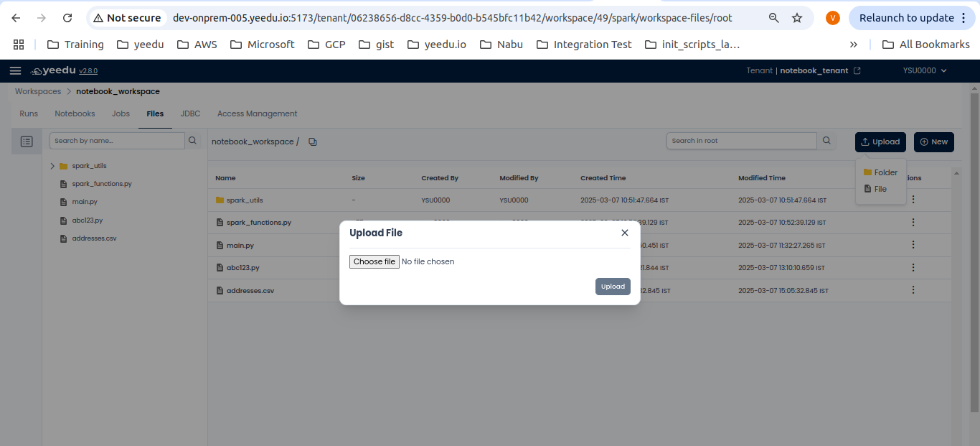
Task: Go to Workspaces breadcrumb
Action: (x=38, y=91)
